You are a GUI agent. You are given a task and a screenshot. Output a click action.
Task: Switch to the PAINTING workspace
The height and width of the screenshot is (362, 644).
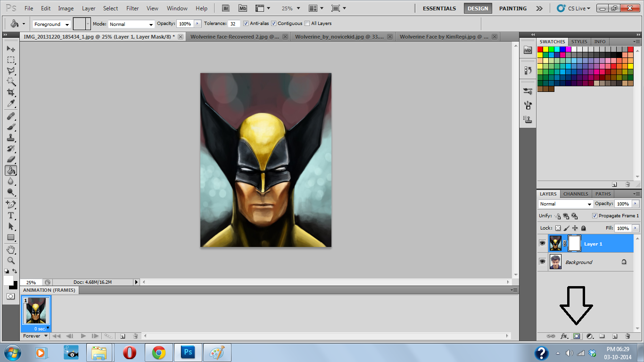coord(513,8)
